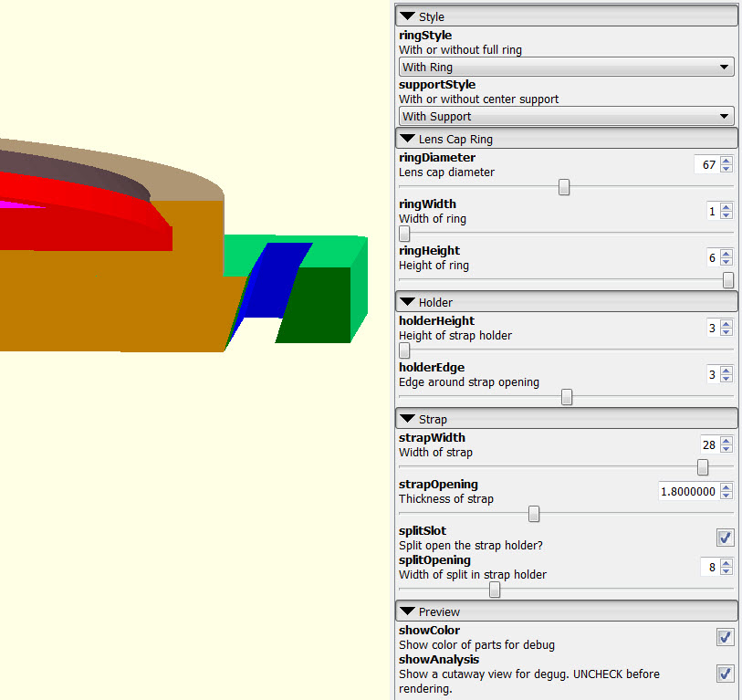
Task: Increase holderHeight with the up arrow
Action: tap(726, 324)
